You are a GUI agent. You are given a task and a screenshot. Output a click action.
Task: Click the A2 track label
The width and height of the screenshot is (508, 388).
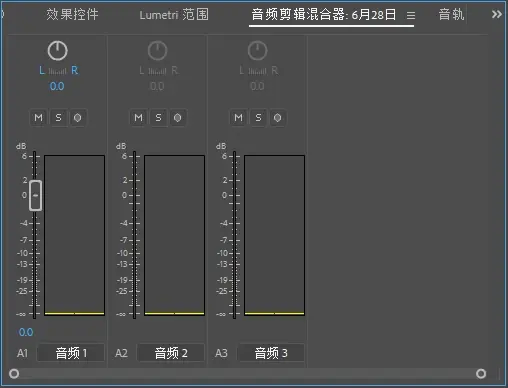click(121, 353)
